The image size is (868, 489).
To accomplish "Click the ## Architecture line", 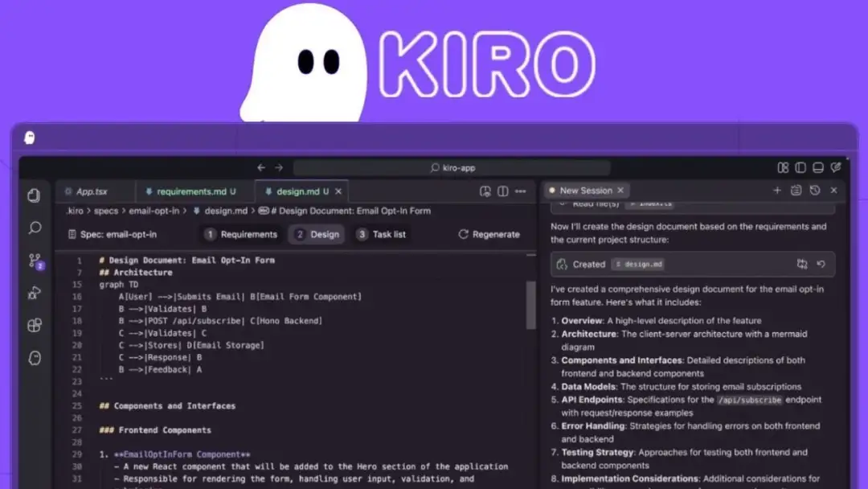I will tap(136, 273).
